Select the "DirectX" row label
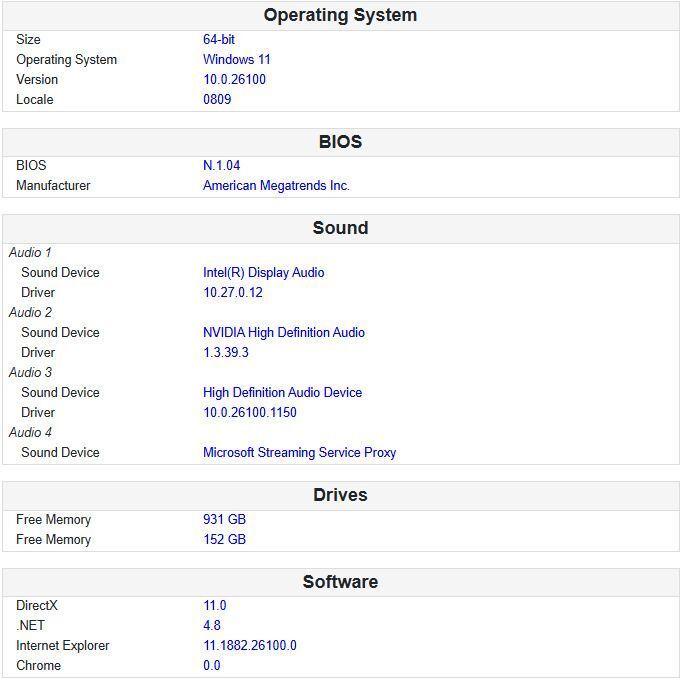682x679 pixels. click(x=37, y=606)
